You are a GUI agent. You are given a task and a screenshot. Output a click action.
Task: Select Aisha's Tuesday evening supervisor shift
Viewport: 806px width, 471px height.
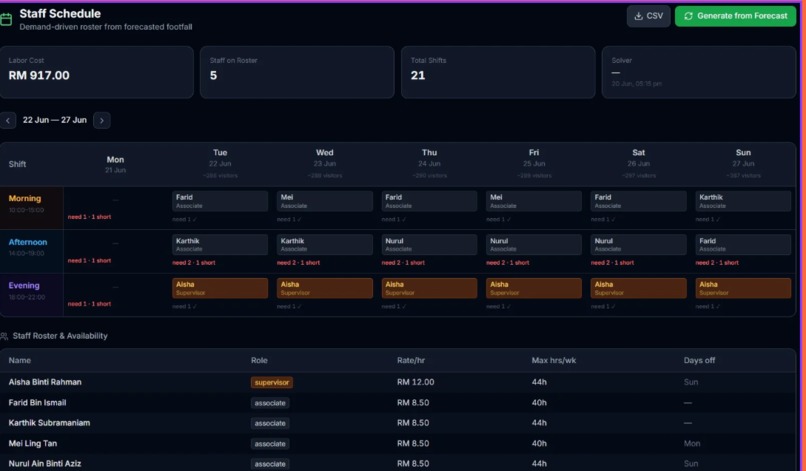(x=220, y=288)
